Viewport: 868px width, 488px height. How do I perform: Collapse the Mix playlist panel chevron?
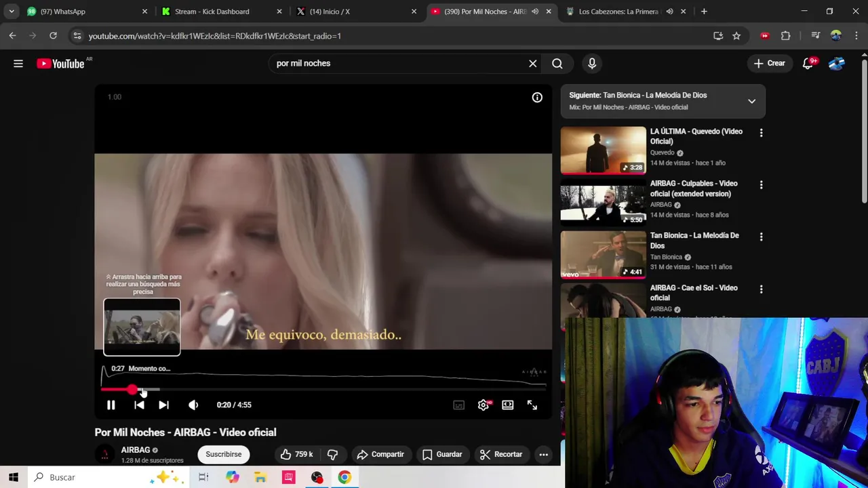pyautogui.click(x=751, y=102)
